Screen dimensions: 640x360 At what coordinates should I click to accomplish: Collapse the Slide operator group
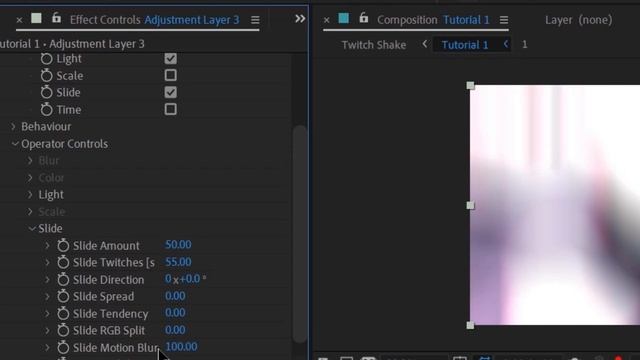click(x=32, y=229)
